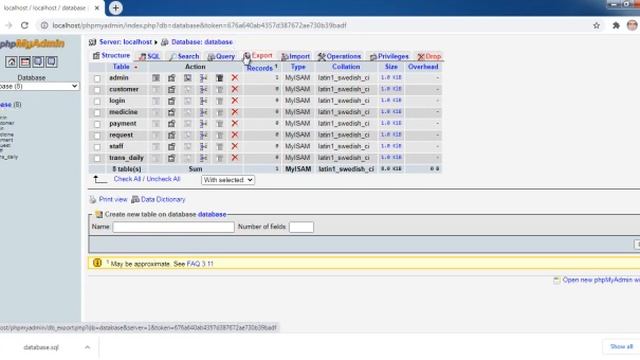This screenshot has height=360, width=640.
Task: Click insert icon in payment row
Action: [203, 123]
